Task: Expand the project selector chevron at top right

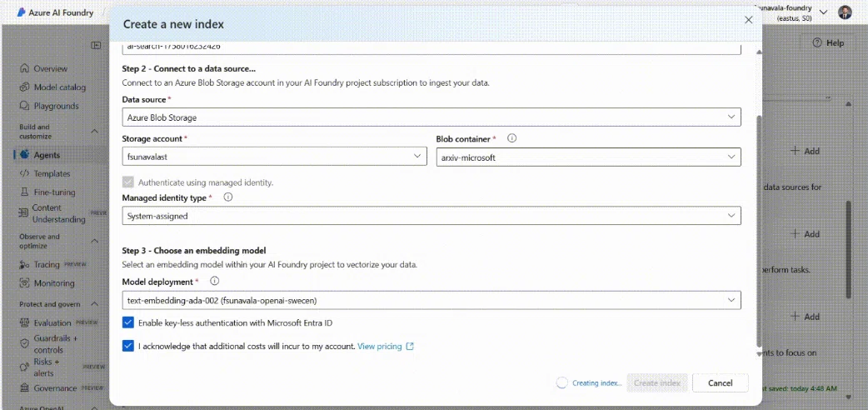Action: (823, 12)
